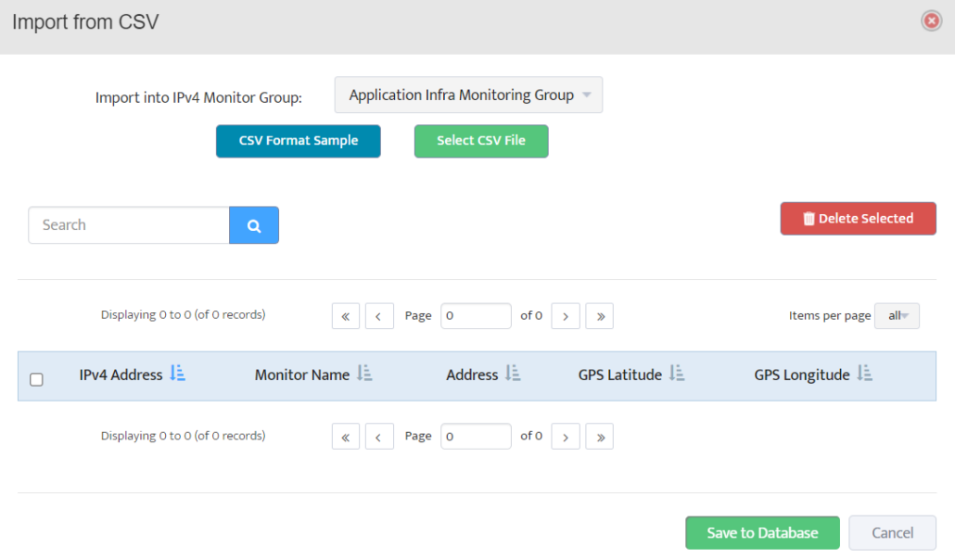Go to first page in top pagination
This screenshot has height=560, width=955.
[346, 316]
